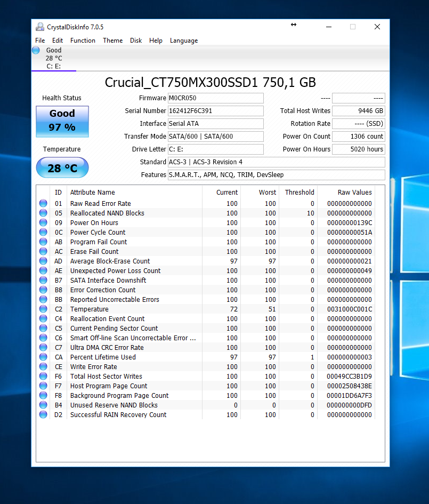Click status icon for Background Program Page Count
Screen dimensions: 429x504
43,395
